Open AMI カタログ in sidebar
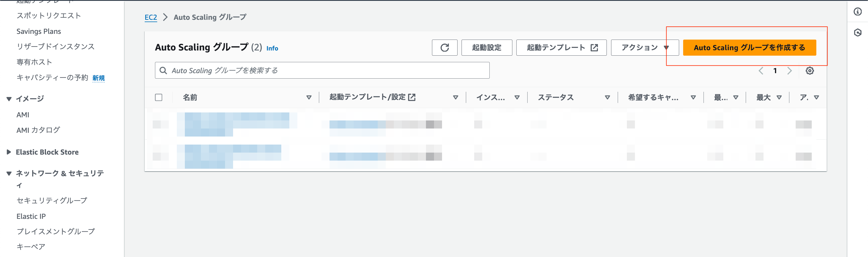 coord(38,130)
